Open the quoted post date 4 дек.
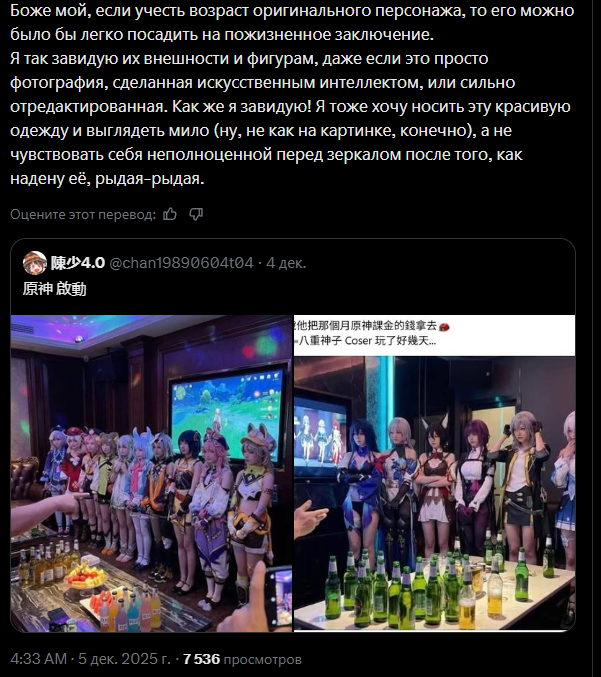The image size is (601, 677). click(x=286, y=263)
